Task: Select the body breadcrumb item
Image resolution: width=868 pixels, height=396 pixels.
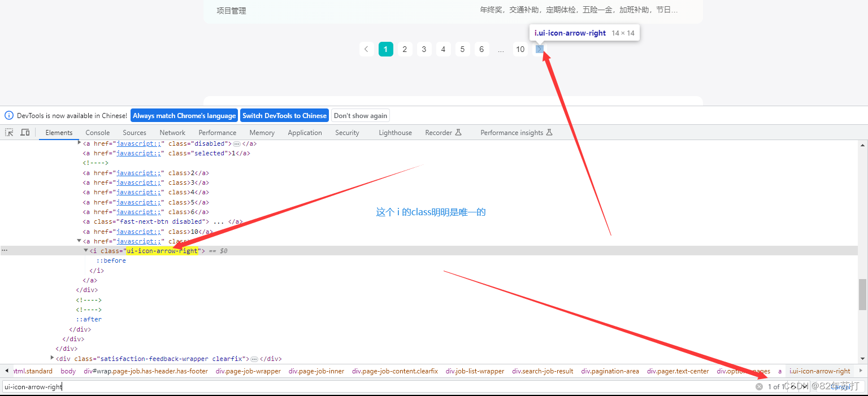Action: point(68,371)
